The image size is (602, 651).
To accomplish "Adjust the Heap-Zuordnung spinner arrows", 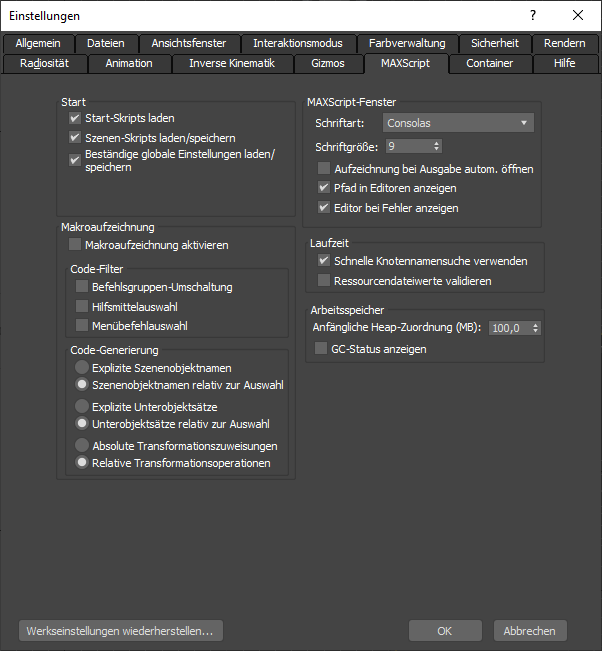I will coord(537,327).
